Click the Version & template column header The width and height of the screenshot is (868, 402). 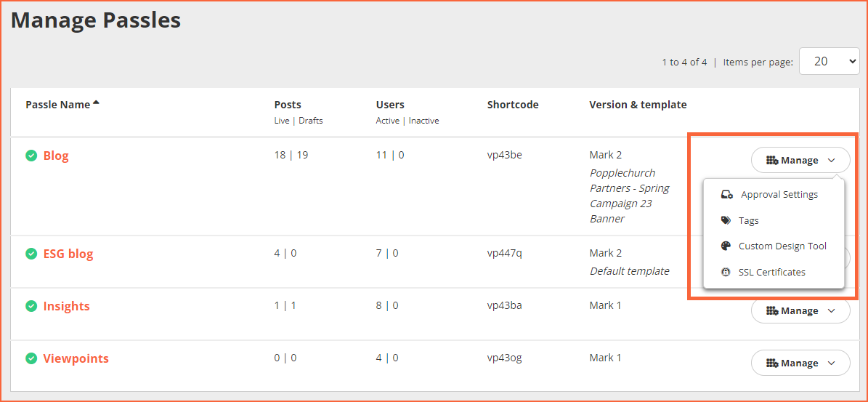pos(638,105)
